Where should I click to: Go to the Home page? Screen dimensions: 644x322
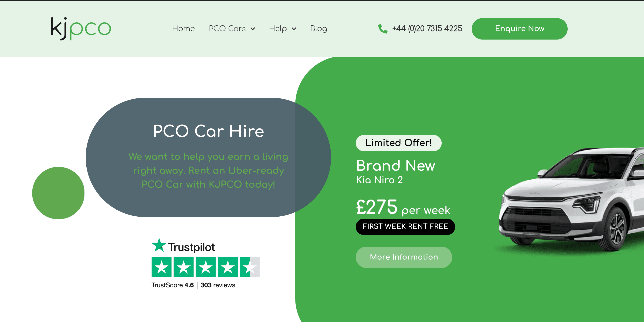pos(183,28)
